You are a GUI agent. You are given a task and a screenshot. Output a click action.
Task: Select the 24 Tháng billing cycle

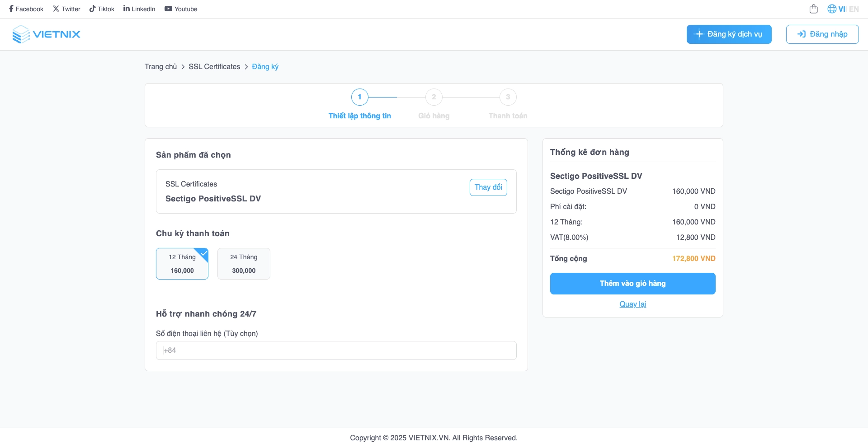[x=244, y=264]
